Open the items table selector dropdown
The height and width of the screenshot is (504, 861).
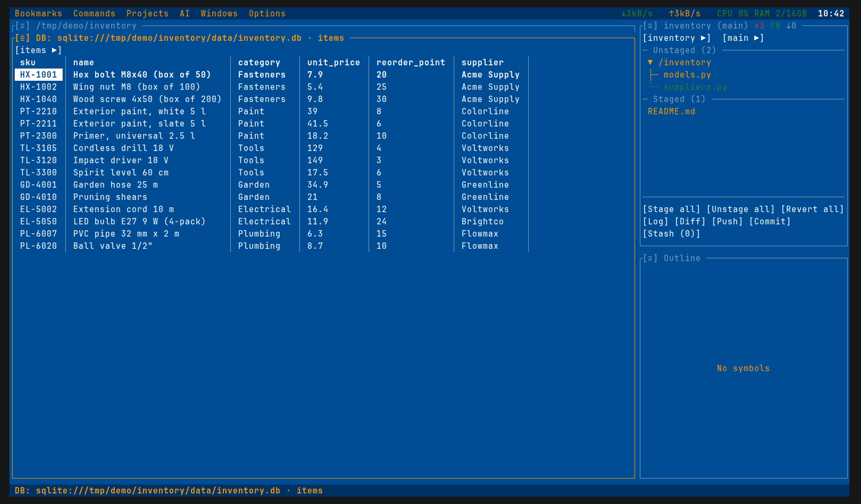38,50
